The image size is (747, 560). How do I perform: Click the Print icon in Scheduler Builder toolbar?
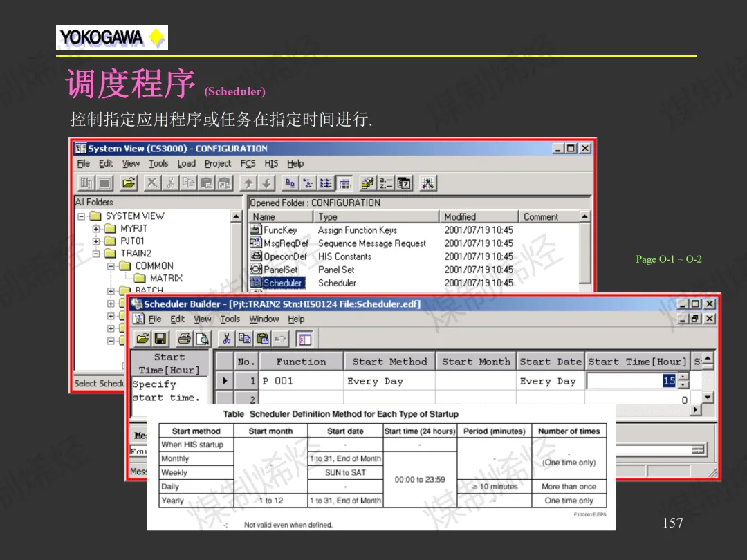click(185, 339)
